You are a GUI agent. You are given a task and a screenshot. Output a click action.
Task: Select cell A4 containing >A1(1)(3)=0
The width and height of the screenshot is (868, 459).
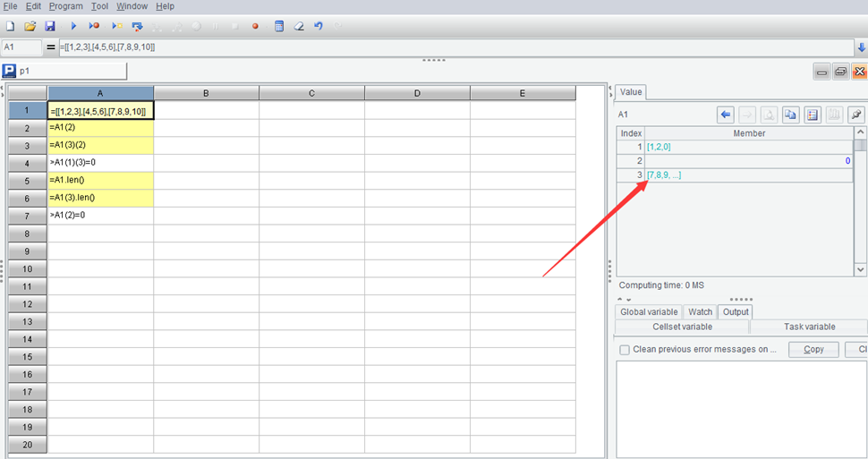coord(100,163)
